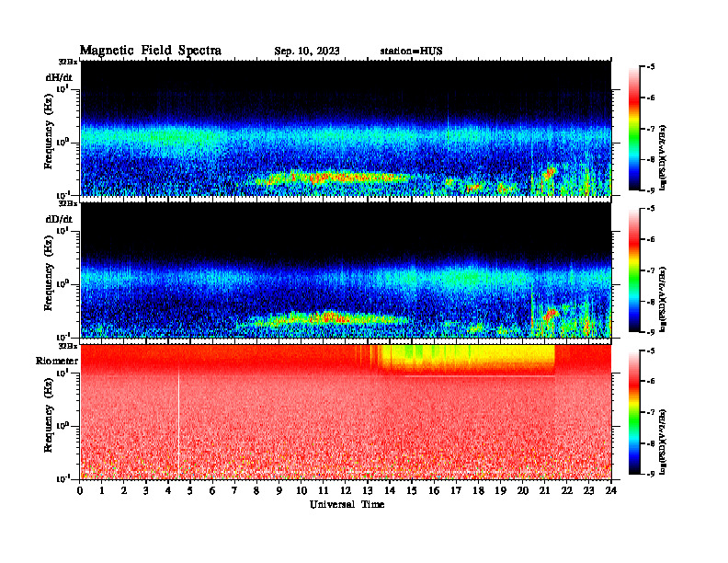The width and height of the screenshot is (728, 563).
Task: Click the "Magnetic Field Spectra" title
Action: (x=151, y=51)
